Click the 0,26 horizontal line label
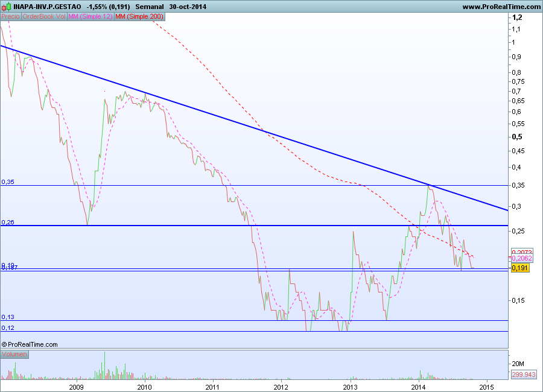The image size is (543, 392). [8, 223]
